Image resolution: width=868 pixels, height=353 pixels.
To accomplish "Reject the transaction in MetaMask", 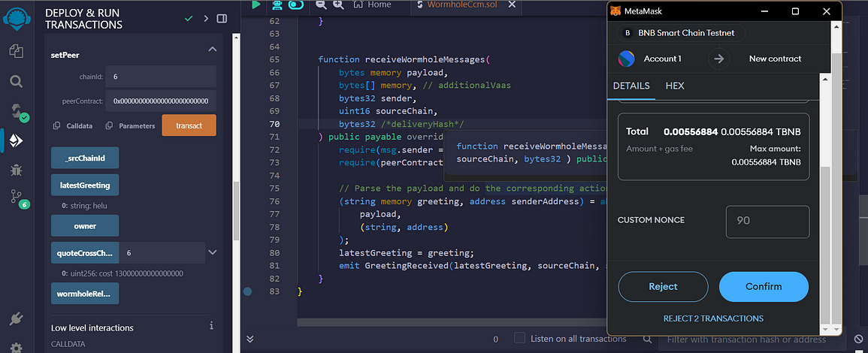I will point(663,287).
